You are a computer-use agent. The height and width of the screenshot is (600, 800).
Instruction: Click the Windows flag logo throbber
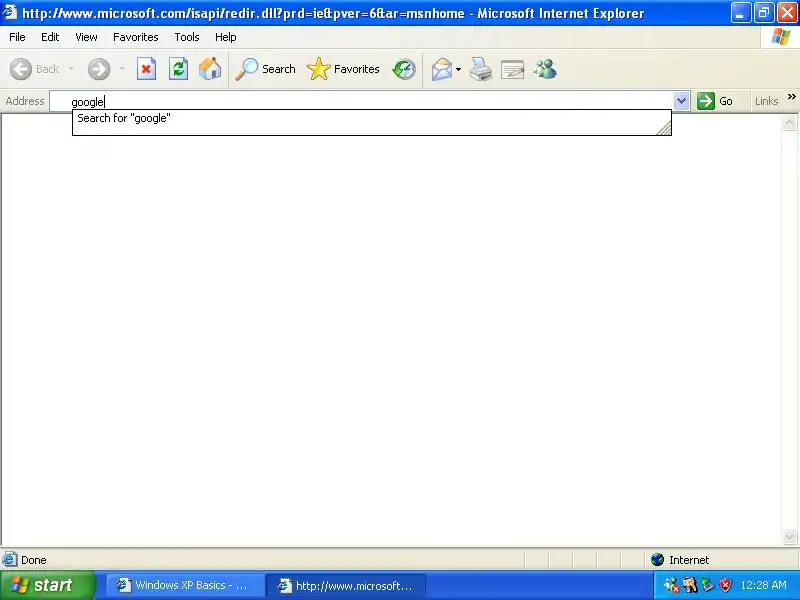(x=781, y=37)
